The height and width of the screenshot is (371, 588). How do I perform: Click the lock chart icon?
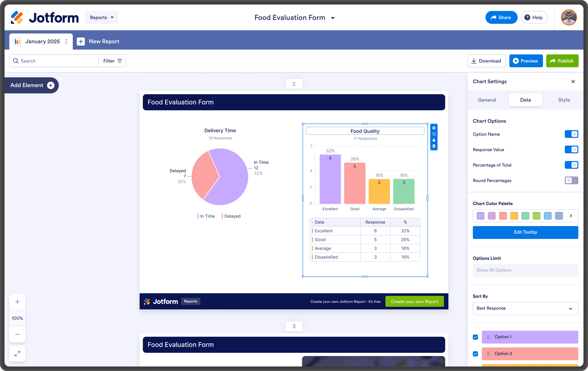(434, 140)
